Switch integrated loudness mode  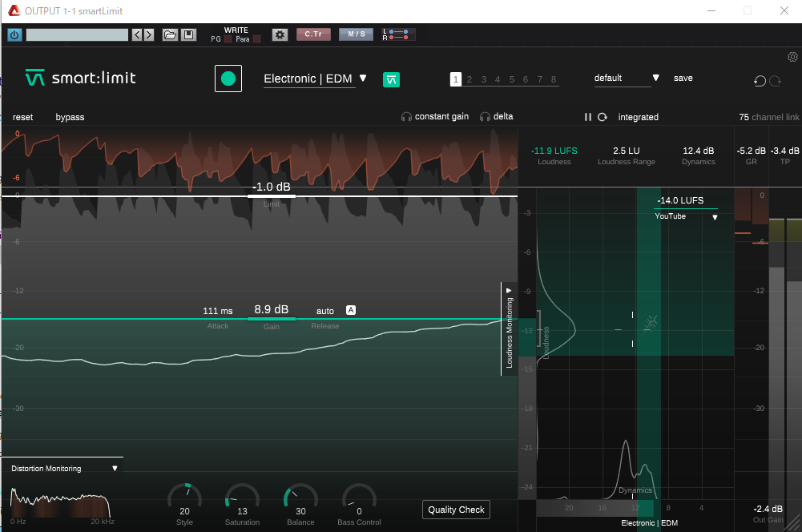point(638,117)
